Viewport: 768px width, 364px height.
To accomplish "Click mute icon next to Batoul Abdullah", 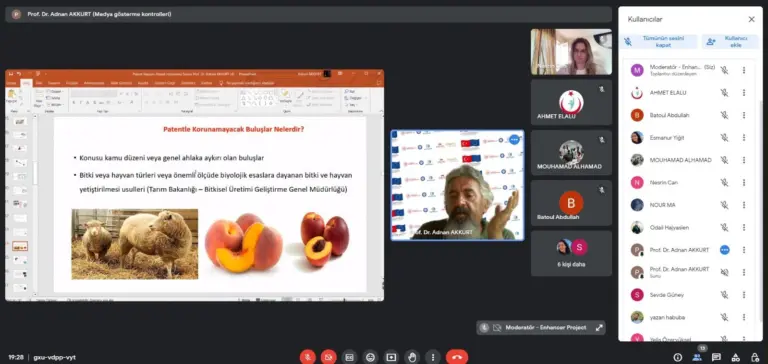I will click(724, 115).
